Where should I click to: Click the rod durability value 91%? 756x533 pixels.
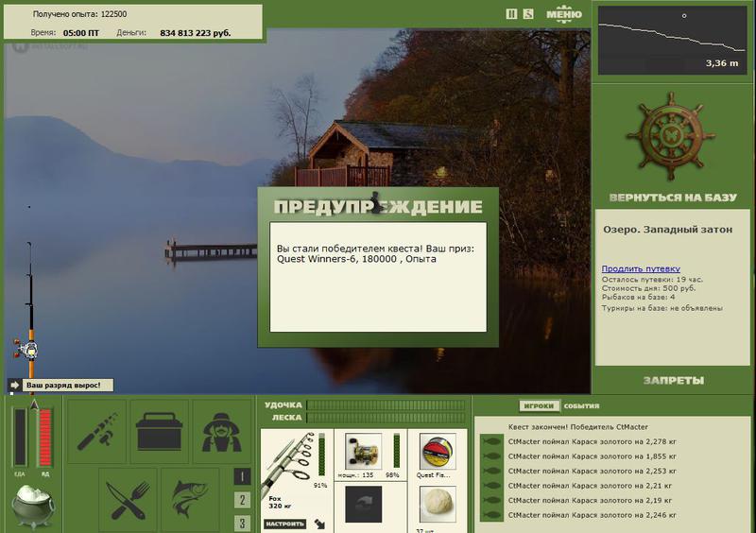320,485
